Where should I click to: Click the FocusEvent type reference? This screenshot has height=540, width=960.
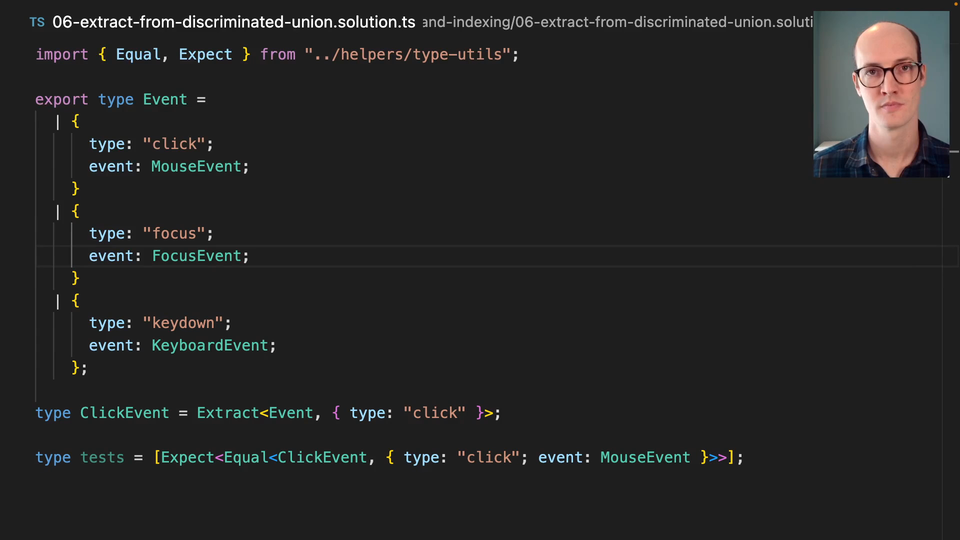pyautogui.click(x=196, y=256)
